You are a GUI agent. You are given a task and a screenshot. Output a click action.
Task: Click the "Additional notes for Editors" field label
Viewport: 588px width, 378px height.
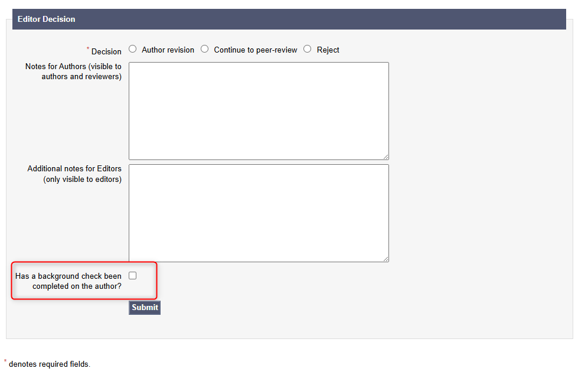point(75,174)
